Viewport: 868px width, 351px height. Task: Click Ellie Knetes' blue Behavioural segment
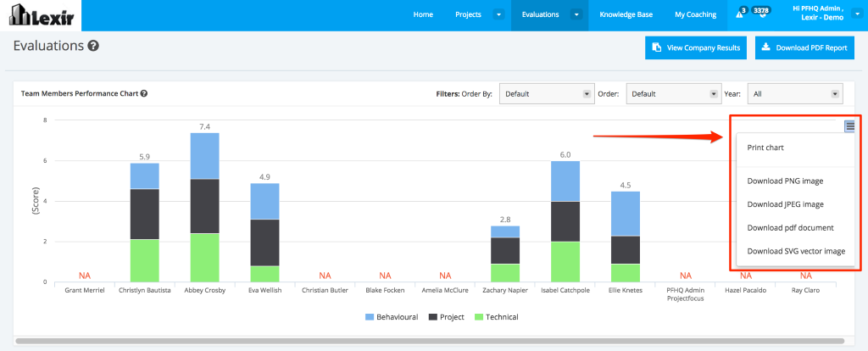click(x=626, y=214)
